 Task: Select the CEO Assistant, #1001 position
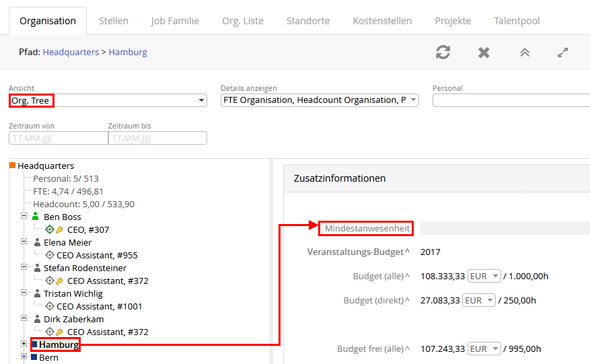(100, 306)
